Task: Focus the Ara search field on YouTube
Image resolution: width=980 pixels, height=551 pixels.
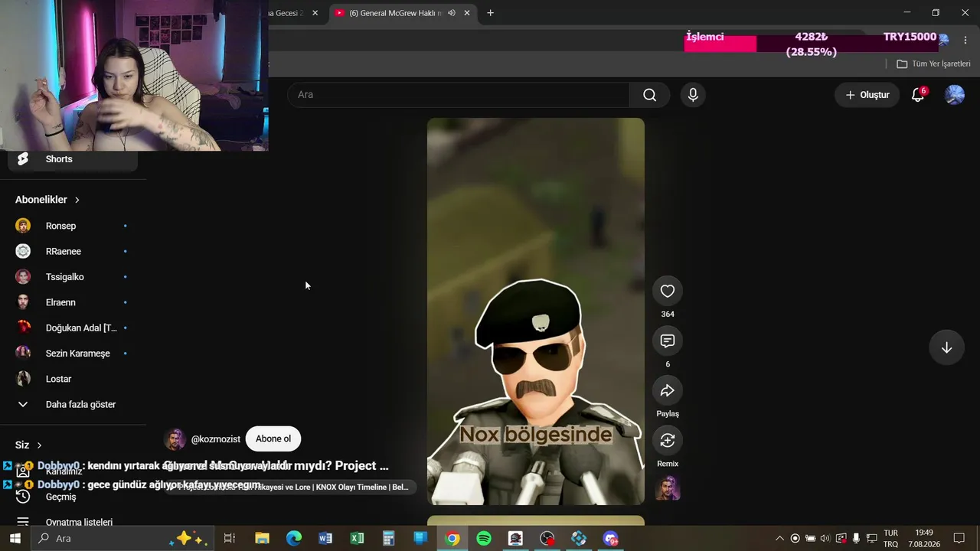Action: click(x=459, y=95)
